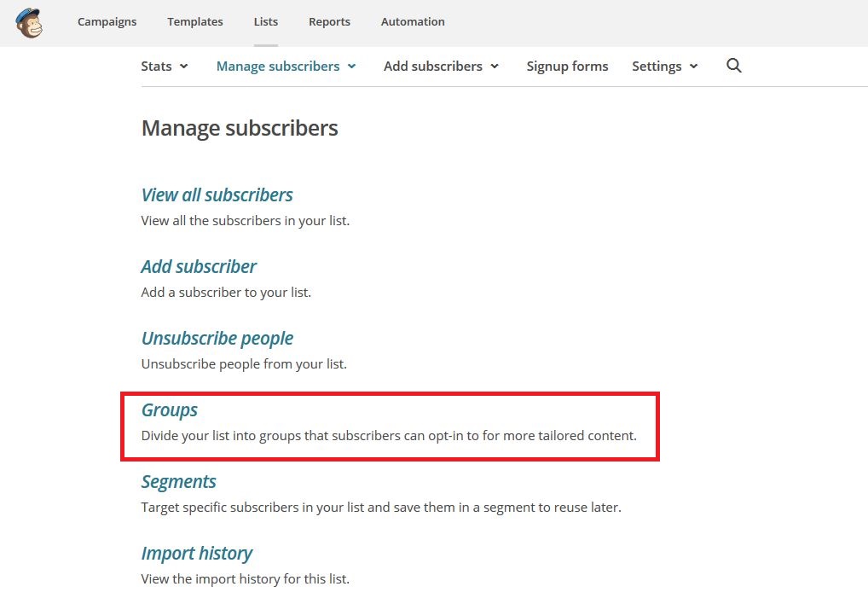Click the 'Divide your list into groups' description

click(389, 436)
